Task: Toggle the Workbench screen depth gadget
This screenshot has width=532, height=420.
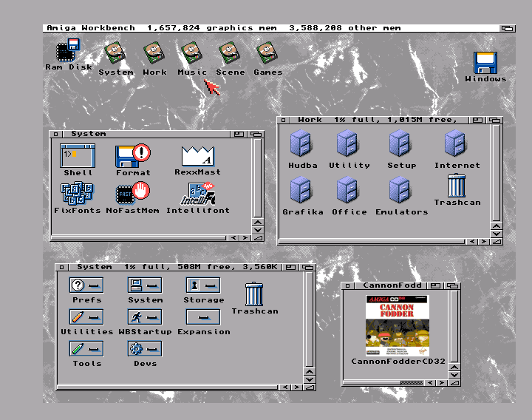Action: point(507,28)
